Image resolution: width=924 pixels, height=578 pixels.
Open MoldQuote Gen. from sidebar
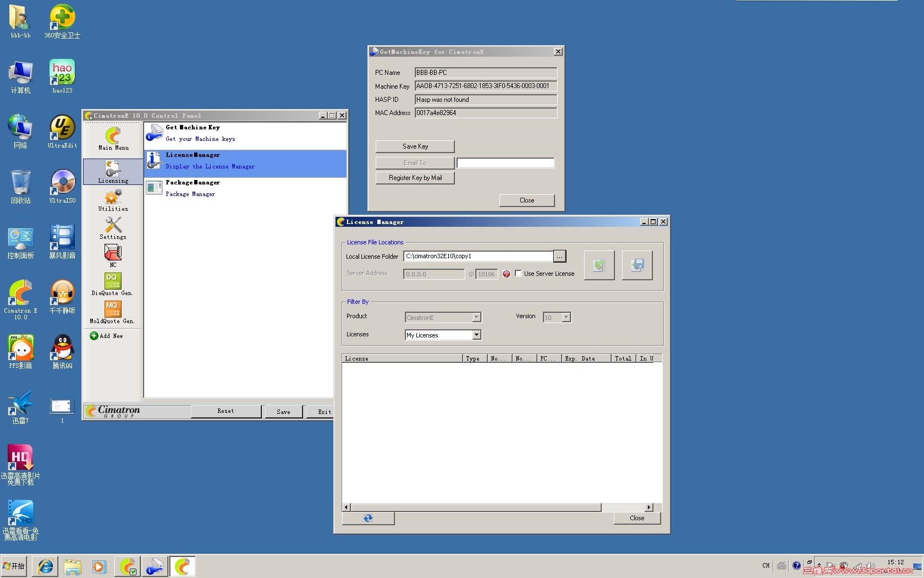click(x=112, y=312)
